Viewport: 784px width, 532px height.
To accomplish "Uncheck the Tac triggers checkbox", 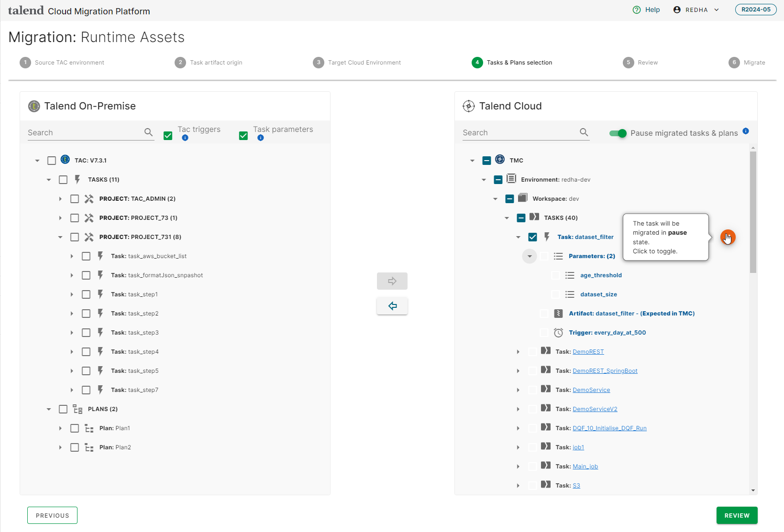I will click(x=168, y=136).
